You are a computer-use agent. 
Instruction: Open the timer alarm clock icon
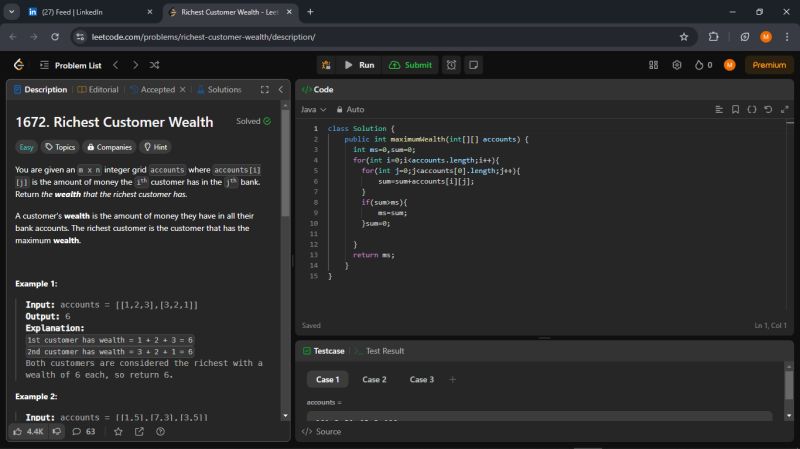click(451, 65)
